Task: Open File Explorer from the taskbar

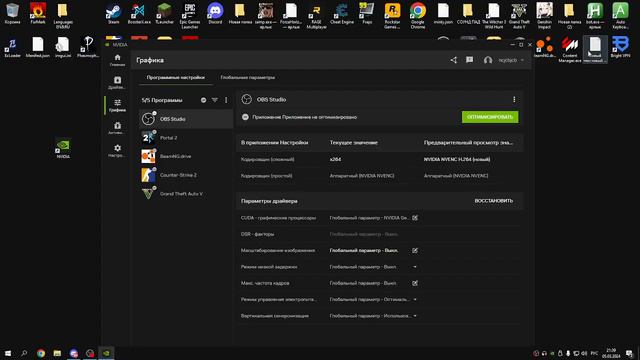Action: click(57, 353)
